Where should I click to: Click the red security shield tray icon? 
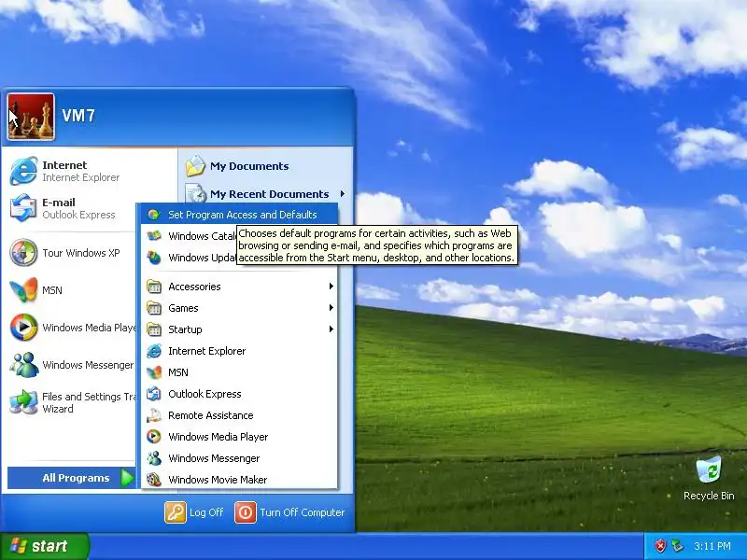click(660, 546)
